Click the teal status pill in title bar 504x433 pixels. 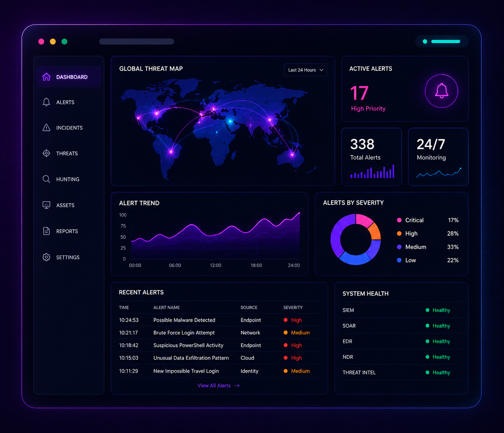click(442, 41)
